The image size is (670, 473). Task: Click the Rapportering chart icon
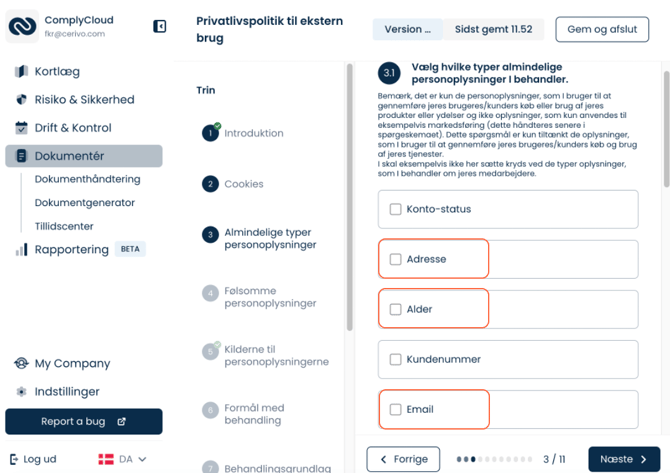coord(21,250)
